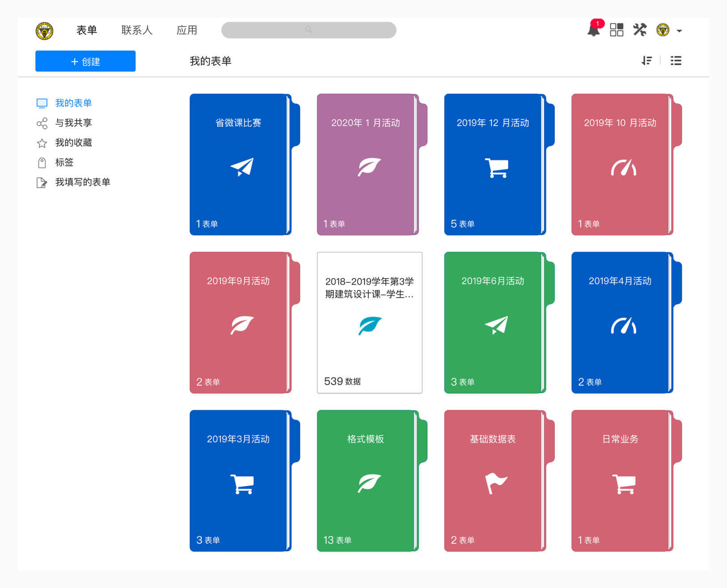
Task: Select 我的收藏 in the sidebar
Action: pos(73,143)
